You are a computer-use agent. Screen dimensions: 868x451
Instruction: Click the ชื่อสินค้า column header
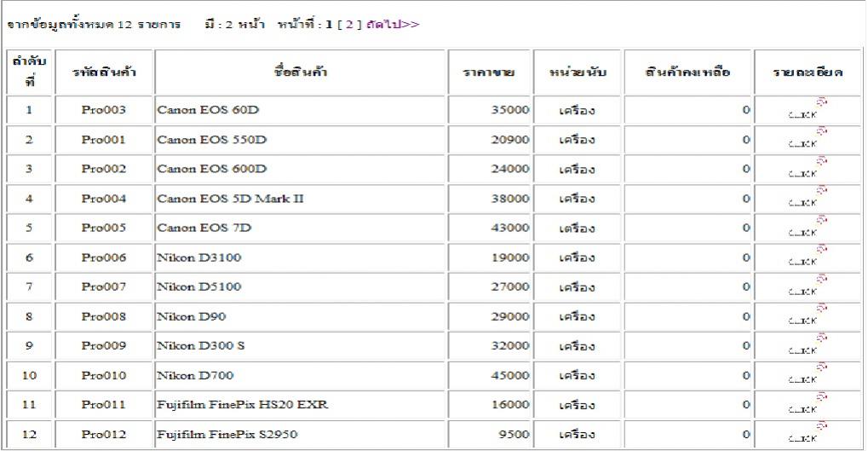click(301, 72)
